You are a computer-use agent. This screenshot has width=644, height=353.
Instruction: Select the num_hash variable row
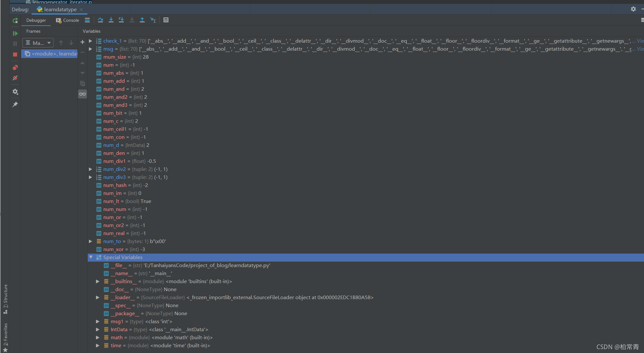366,185
